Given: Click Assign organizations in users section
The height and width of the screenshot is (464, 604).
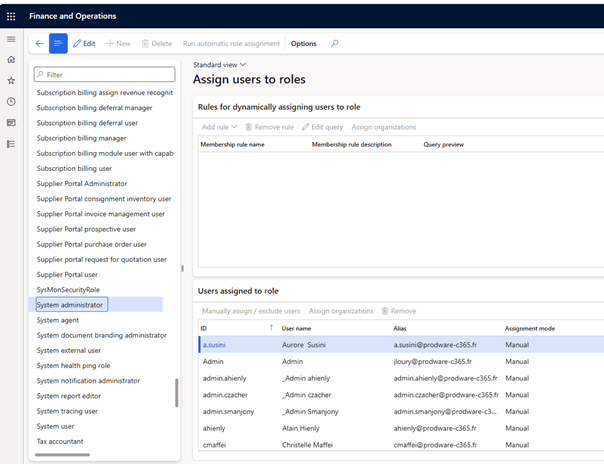Looking at the screenshot, I should click(x=341, y=311).
